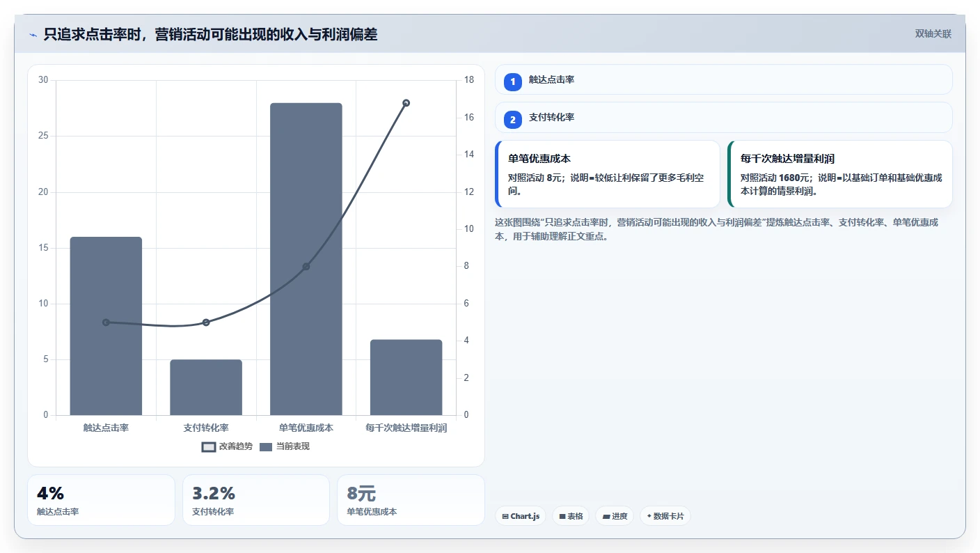Click the 进度 tag chip
This screenshot has width=980, height=553.
tap(615, 516)
